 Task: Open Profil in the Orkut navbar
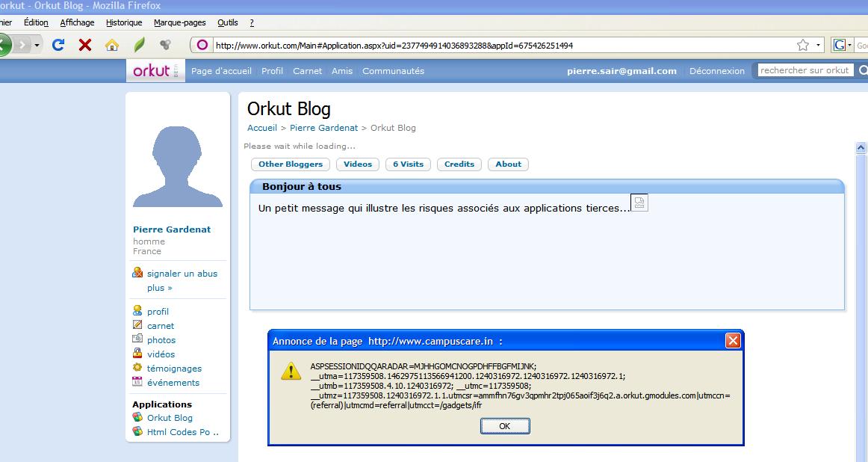pyautogui.click(x=273, y=71)
